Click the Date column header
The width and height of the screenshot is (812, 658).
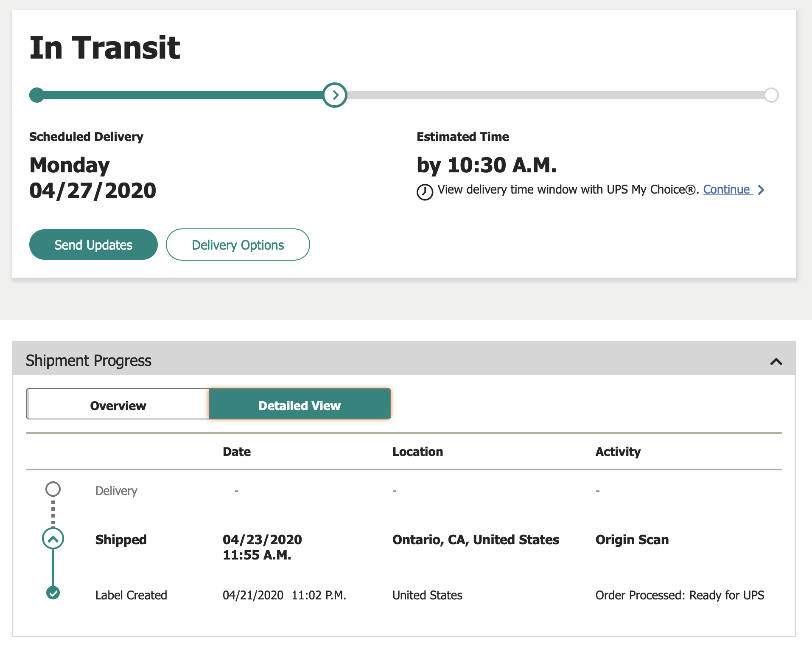pos(237,452)
